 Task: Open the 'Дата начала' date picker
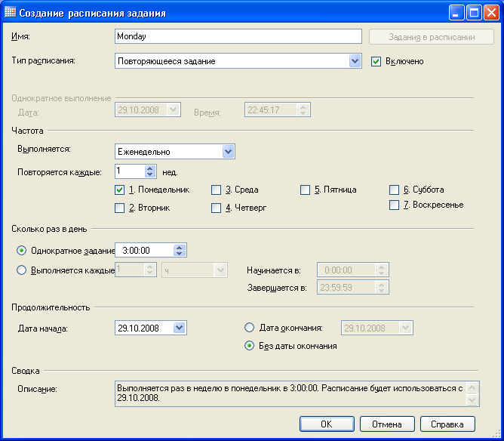pyautogui.click(x=180, y=328)
